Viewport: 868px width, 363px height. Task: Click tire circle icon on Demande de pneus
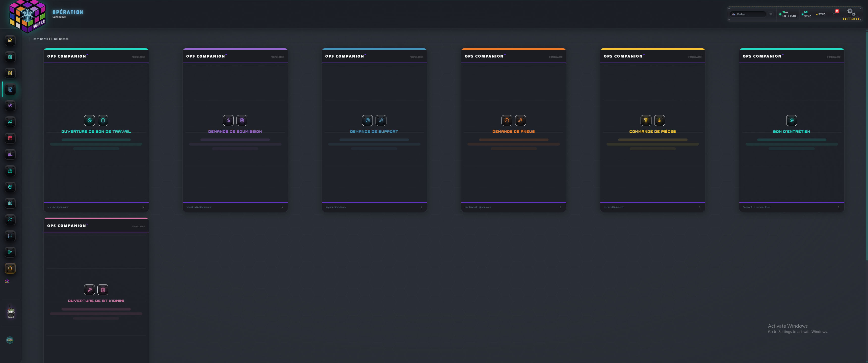[507, 120]
